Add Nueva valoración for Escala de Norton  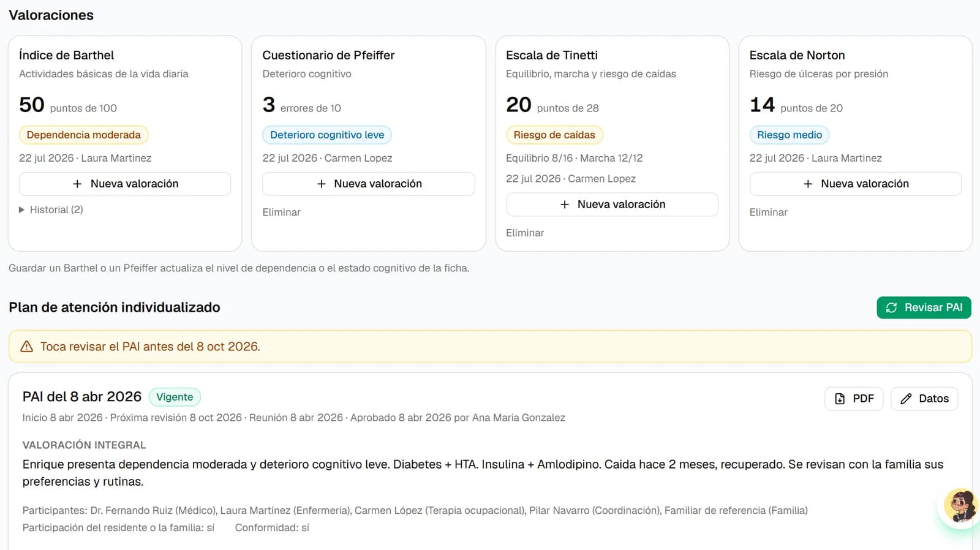(856, 184)
